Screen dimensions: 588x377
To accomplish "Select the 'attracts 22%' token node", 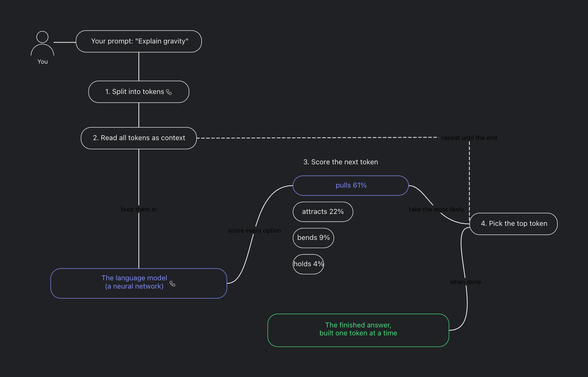I will point(323,212).
